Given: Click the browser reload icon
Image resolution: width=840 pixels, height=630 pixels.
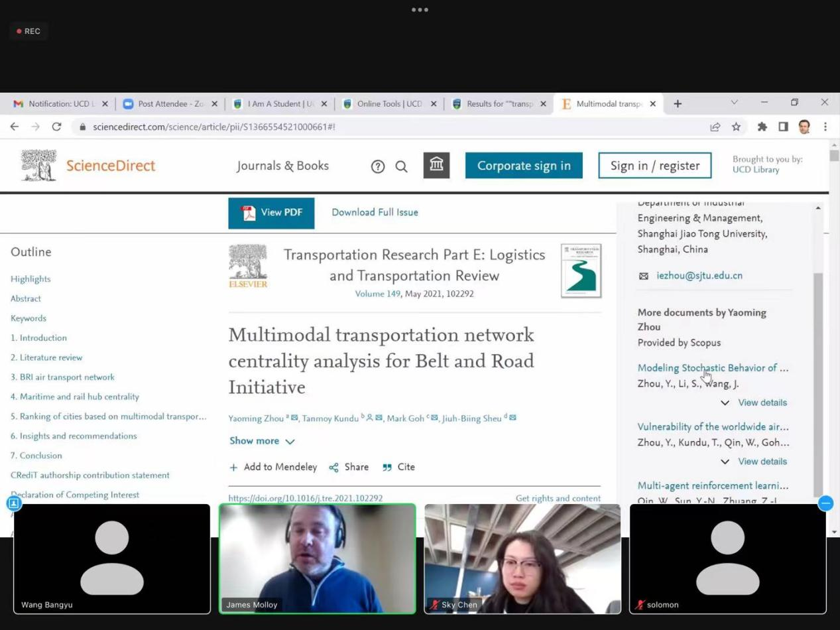Looking at the screenshot, I should click(56, 127).
